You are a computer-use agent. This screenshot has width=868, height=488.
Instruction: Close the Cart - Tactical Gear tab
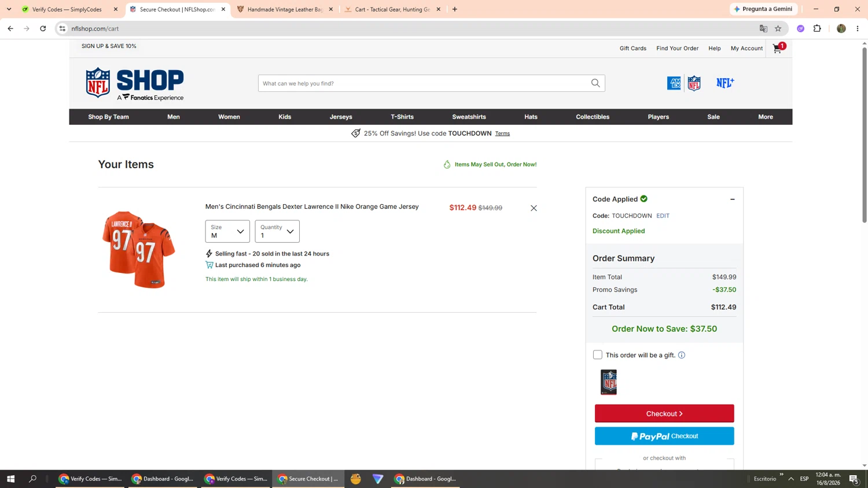pyautogui.click(x=439, y=9)
